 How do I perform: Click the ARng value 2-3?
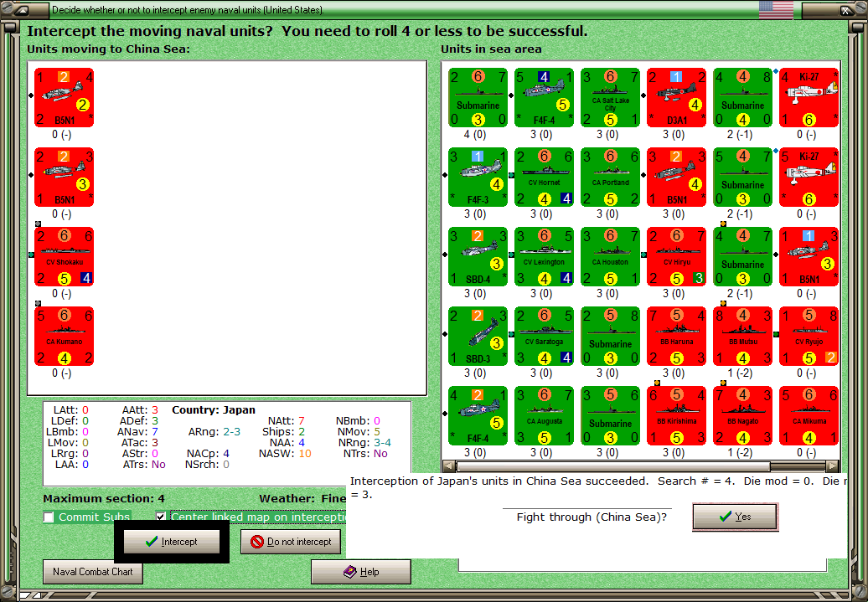pos(231,431)
